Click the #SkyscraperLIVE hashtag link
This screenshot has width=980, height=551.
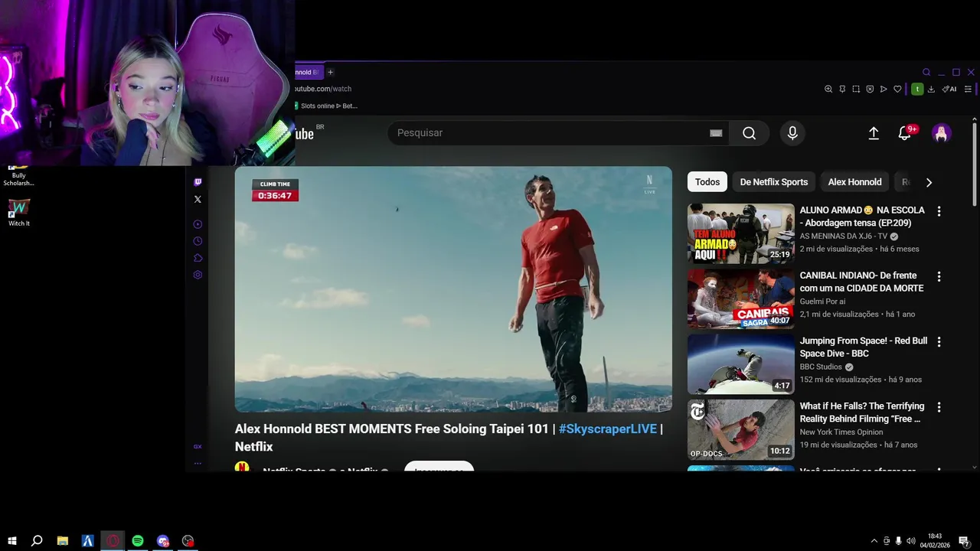(608, 429)
